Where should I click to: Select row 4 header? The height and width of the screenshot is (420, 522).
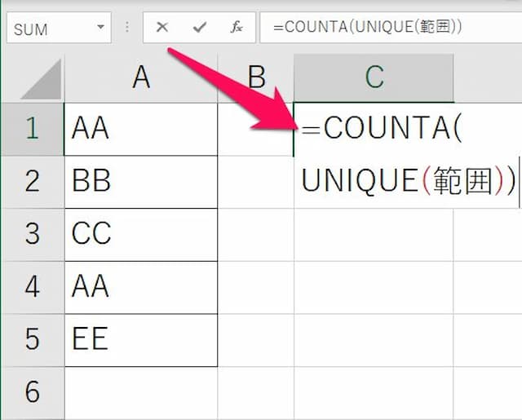point(32,286)
